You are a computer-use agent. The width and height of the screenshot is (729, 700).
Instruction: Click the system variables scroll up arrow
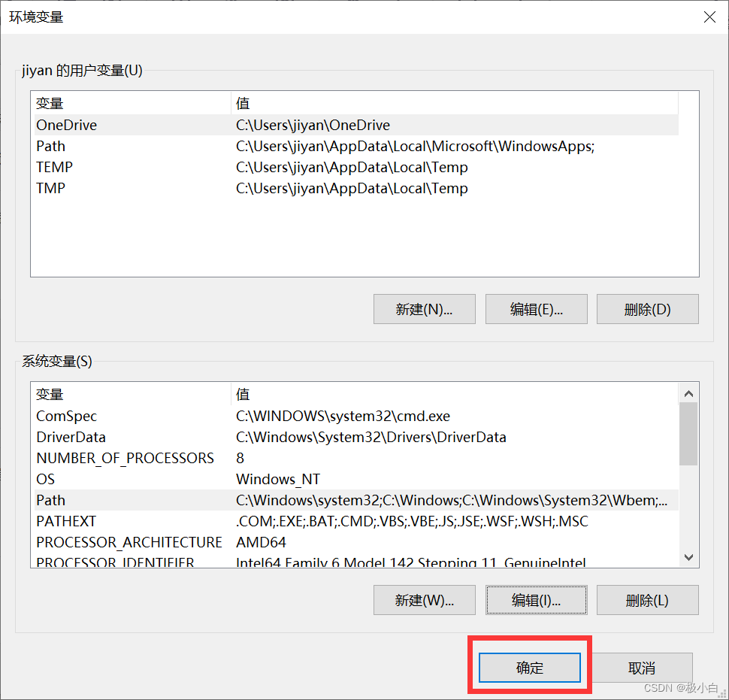point(688,393)
